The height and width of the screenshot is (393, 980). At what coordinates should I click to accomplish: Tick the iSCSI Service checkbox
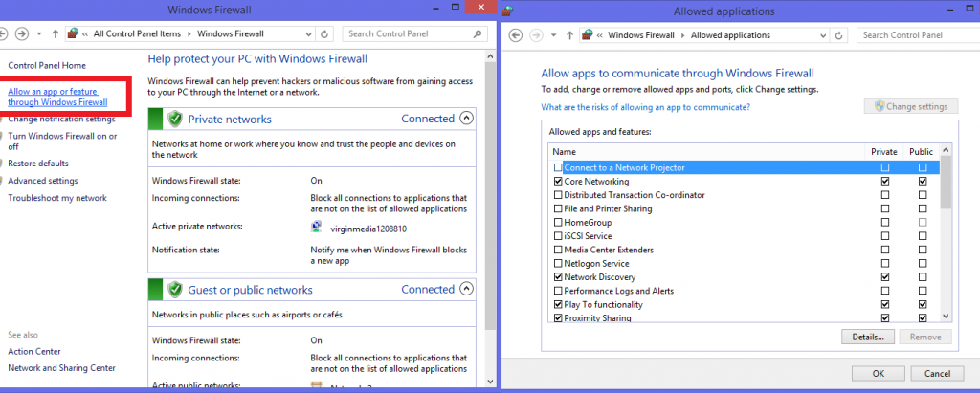(x=558, y=236)
